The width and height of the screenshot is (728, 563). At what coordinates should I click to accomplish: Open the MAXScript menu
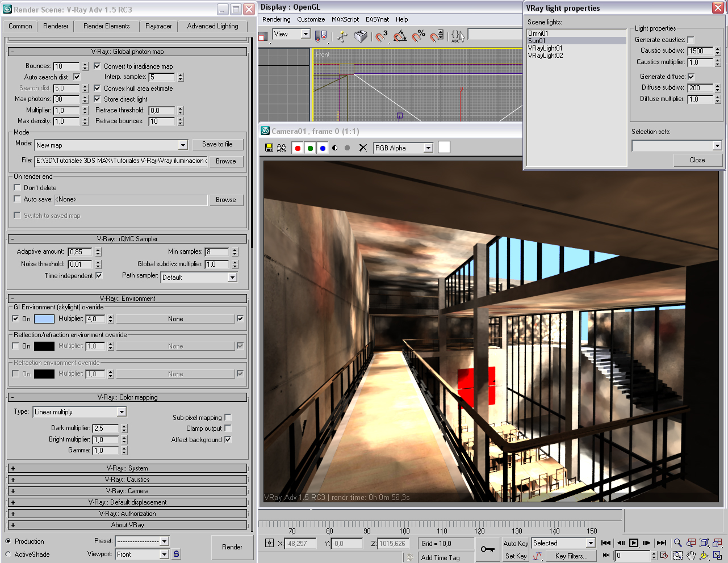tap(345, 19)
